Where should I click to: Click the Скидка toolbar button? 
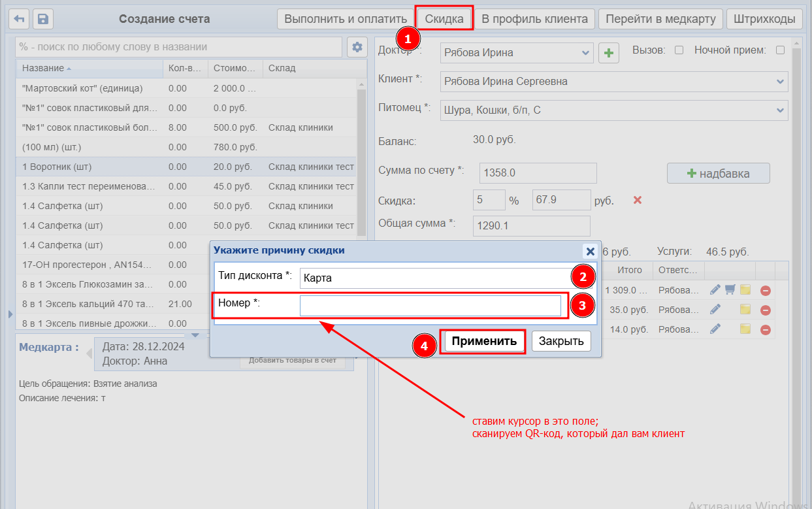pos(444,19)
